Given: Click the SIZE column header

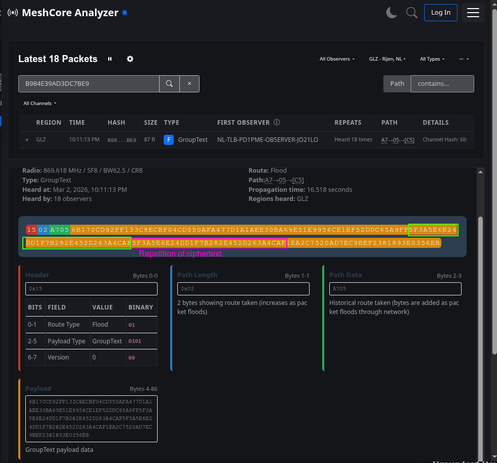Looking at the screenshot, I should tap(150, 123).
